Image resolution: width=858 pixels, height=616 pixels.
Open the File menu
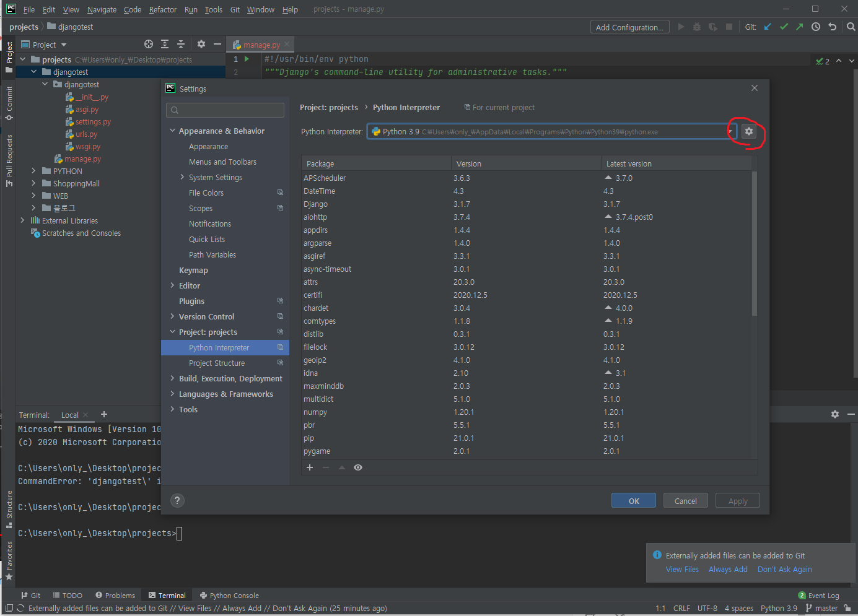(29, 9)
